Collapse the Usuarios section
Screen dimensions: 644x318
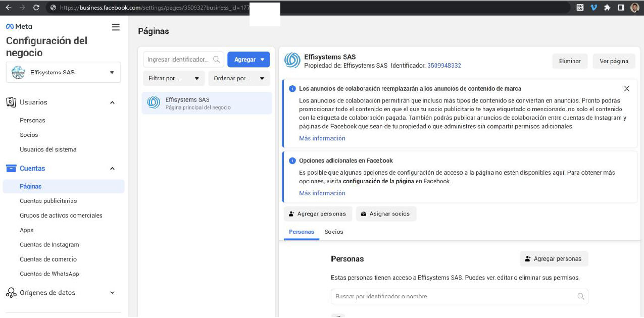tap(112, 102)
